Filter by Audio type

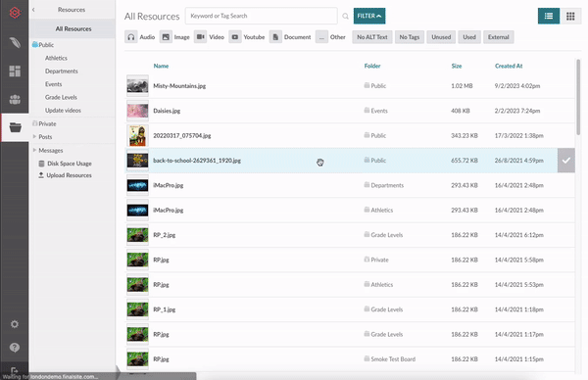pos(140,37)
